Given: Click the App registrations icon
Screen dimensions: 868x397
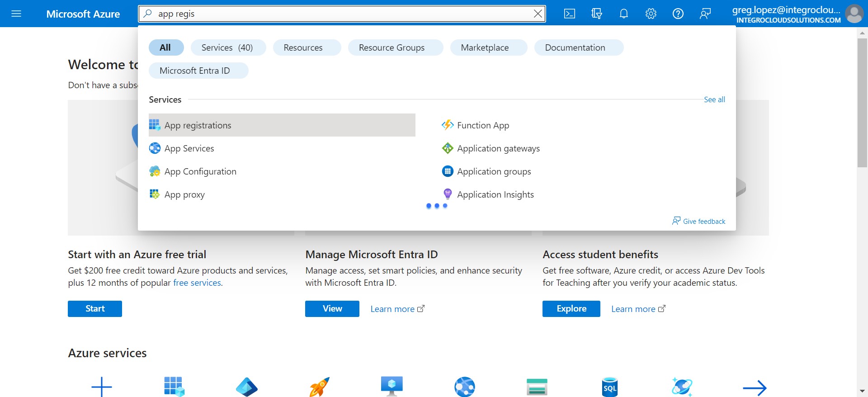Looking at the screenshot, I should coord(155,125).
